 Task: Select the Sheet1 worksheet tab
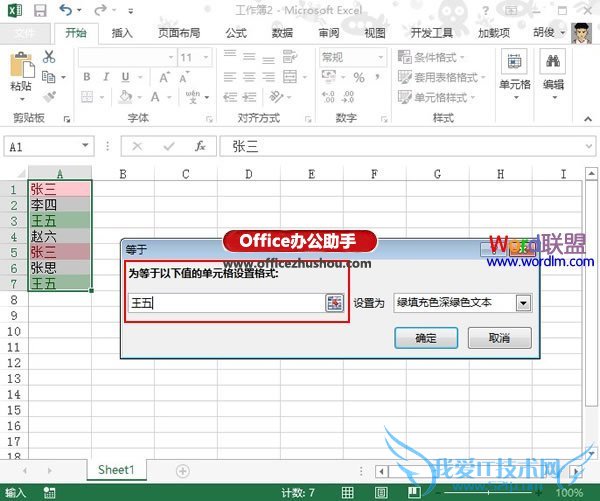click(x=116, y=470)
